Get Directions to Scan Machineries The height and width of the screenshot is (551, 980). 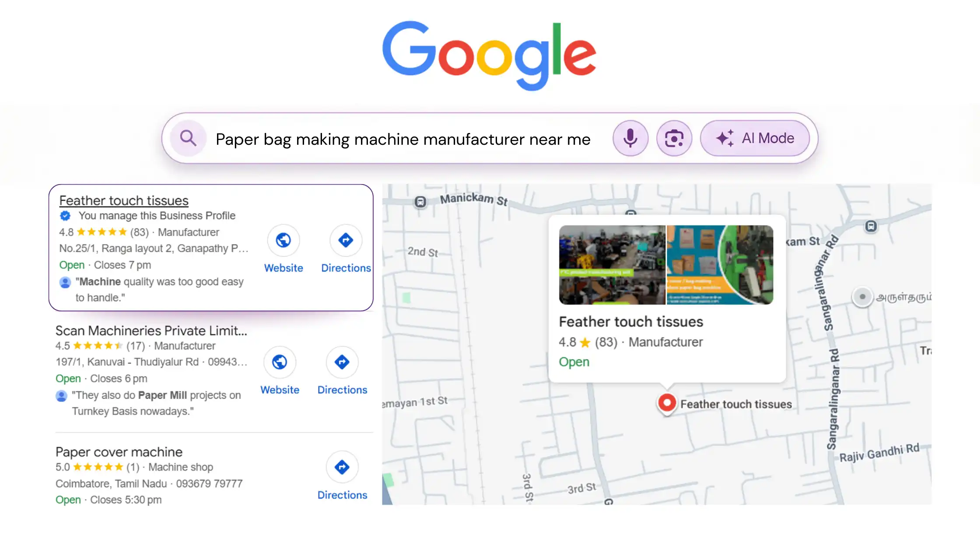(342, 362)
